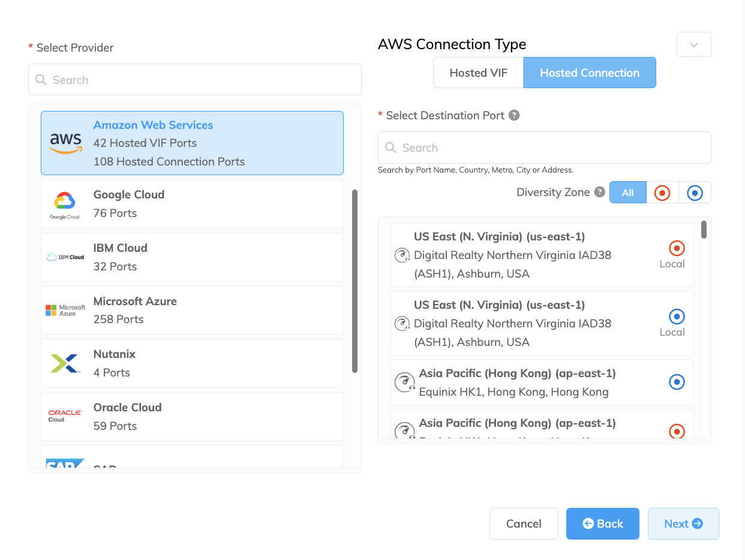Collapse the AWS Connection Type panel chevron

click(693, 44)
